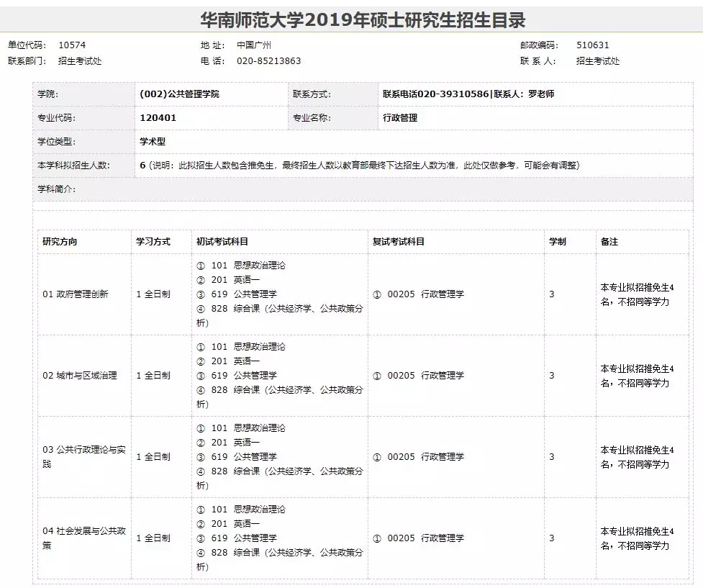Click the 备注 note in the 公共行政理论与实践 row
The width and height of the screenshot is (703, 588).
click(637, 457)
